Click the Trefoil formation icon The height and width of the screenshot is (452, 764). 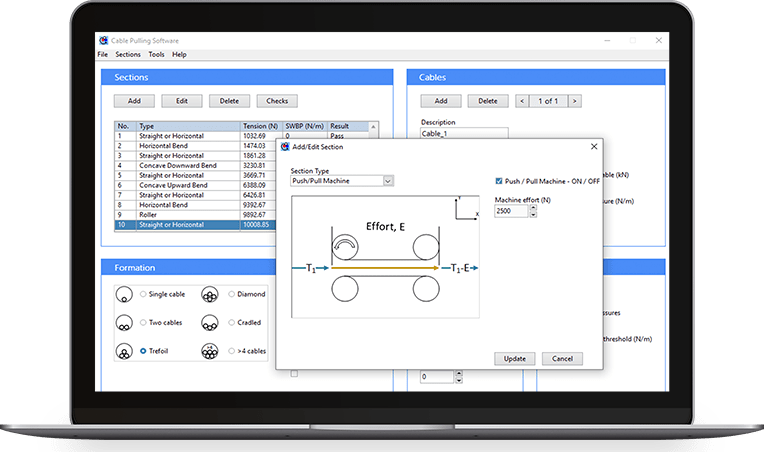123,351
